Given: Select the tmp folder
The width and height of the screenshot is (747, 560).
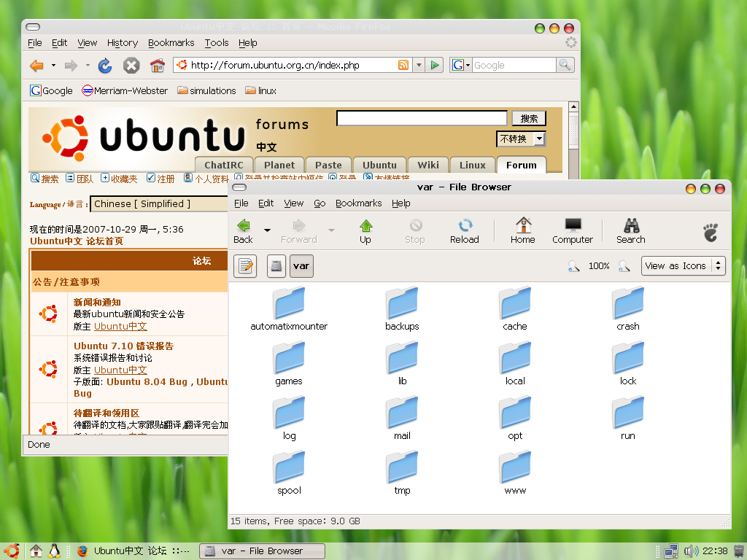Looking at the screenshot, I should coord(402,473).
